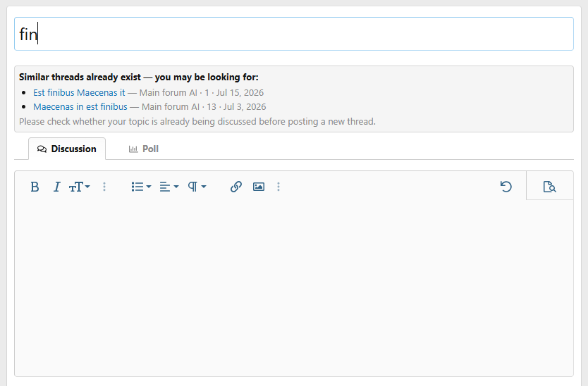The image size is (588, 386).
Task: Click the Poll tab chart icon
Action: [133, 149]
